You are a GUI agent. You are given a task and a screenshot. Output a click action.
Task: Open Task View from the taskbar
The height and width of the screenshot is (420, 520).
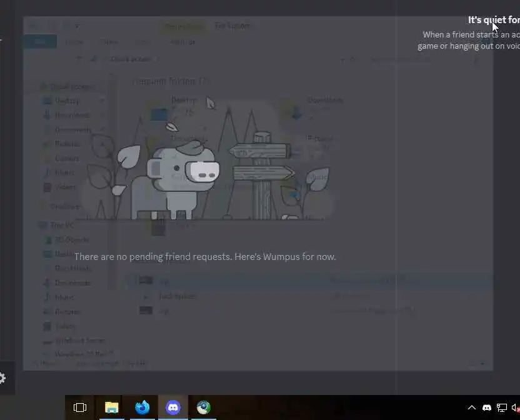[x=80, y=407]
